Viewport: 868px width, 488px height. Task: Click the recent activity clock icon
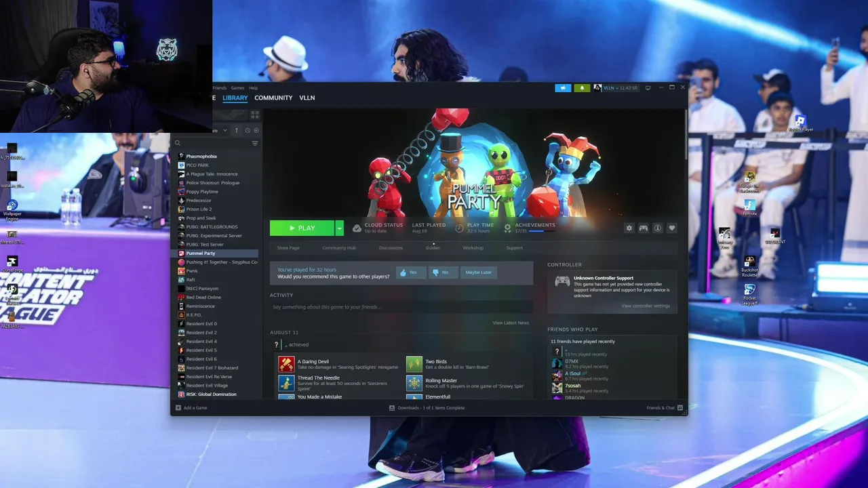247,130
